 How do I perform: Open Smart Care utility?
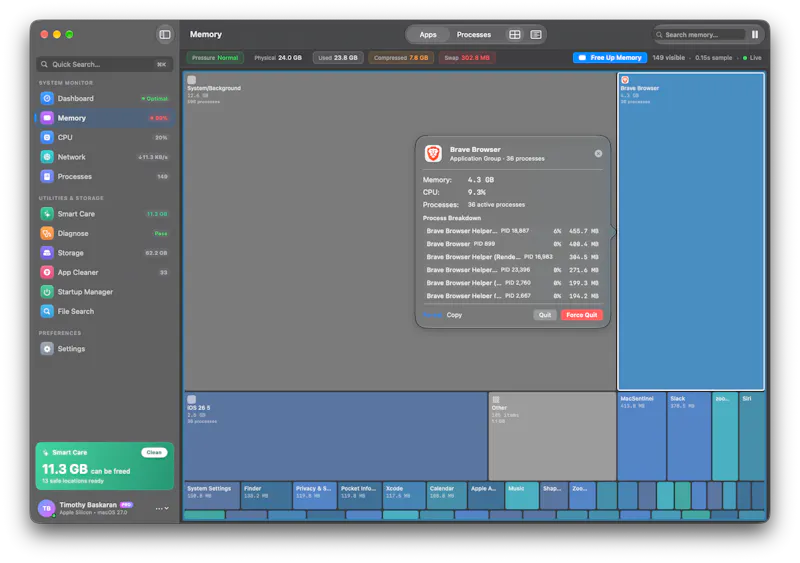pyautogui.click(x=105, y=214)
